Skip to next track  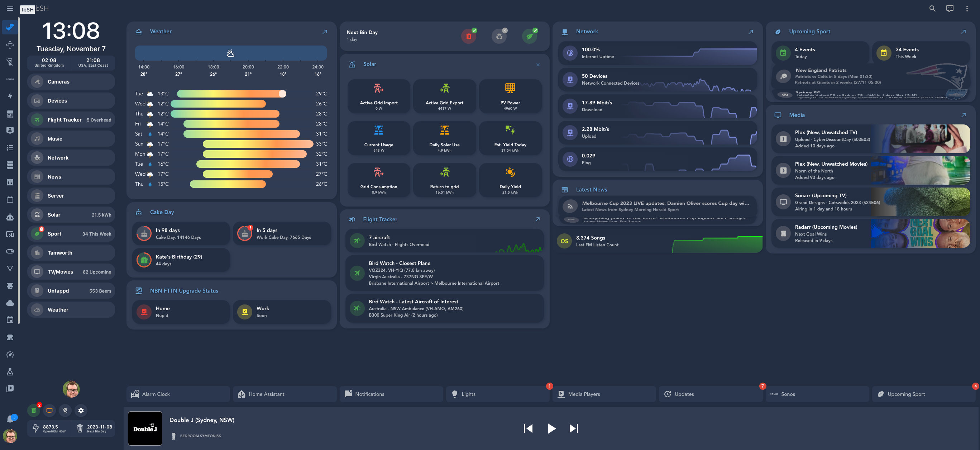(574, 428)
